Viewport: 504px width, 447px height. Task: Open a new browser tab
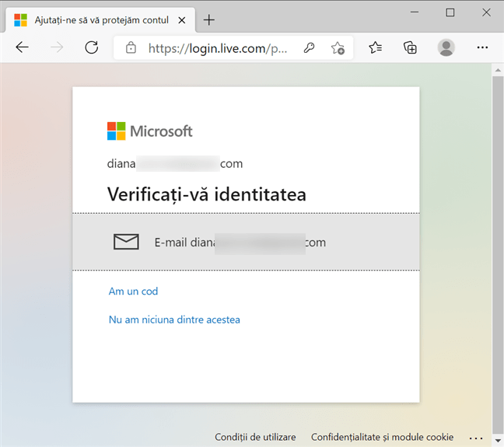(x=209, y=20)
